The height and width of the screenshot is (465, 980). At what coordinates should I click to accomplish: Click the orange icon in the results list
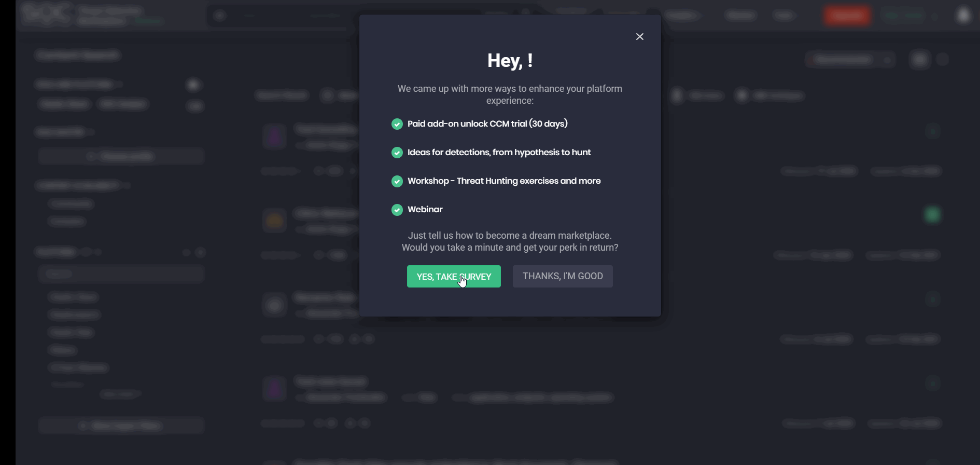pos(274,221)
